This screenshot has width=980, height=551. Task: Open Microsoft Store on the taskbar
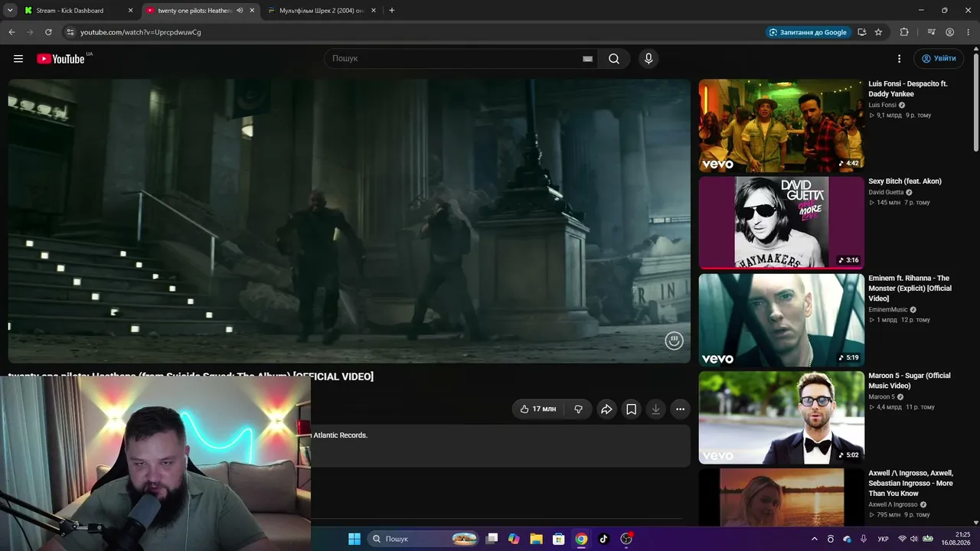[559, 539]
